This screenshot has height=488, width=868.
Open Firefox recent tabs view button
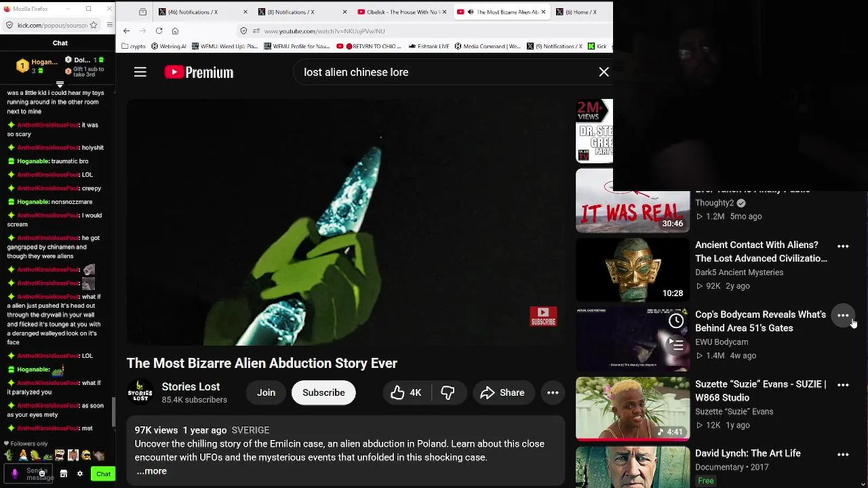pos(142,12)
